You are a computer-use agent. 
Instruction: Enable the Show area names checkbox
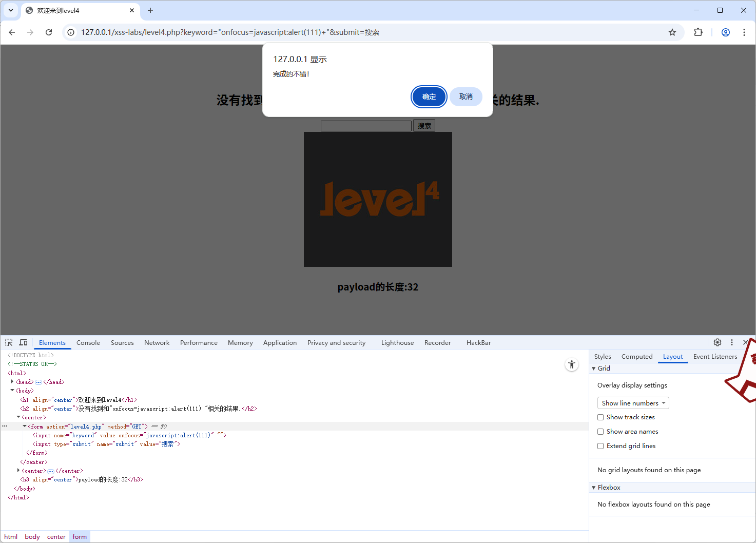[x=600, y=432]
